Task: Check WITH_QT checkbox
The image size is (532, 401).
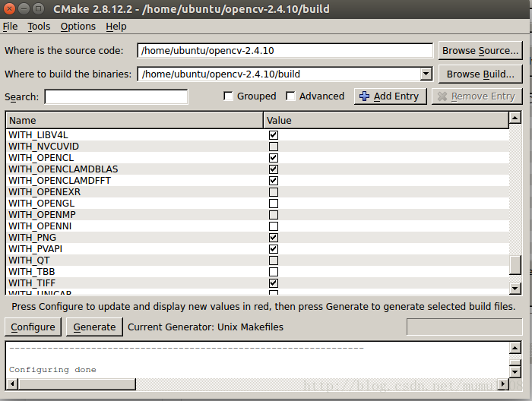Action: tap(274, 260)
